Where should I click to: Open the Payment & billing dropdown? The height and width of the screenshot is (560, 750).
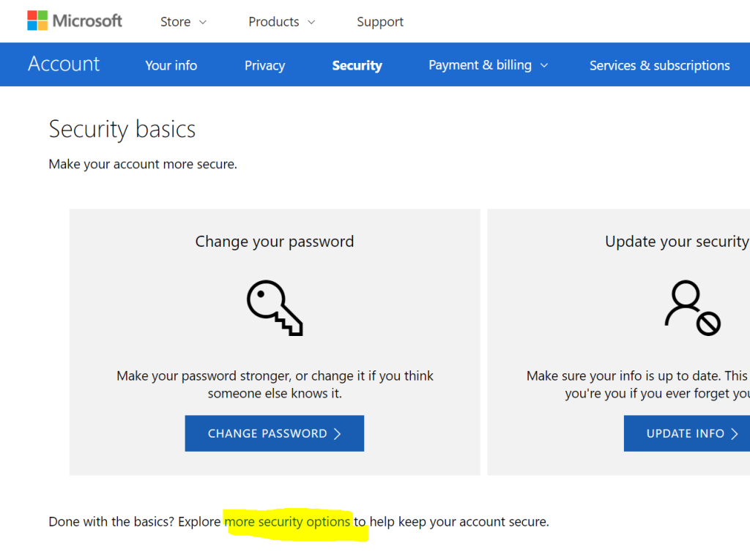coord(488,65)
